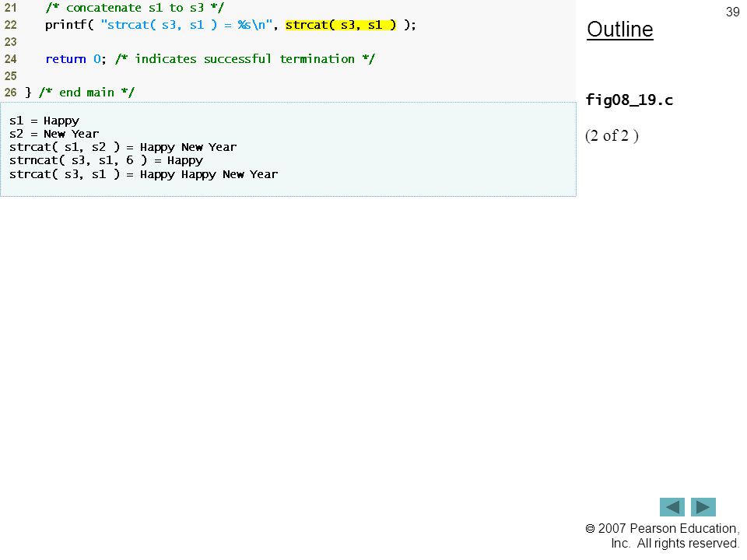Select line number 24
747x560 pixels.
10,59
